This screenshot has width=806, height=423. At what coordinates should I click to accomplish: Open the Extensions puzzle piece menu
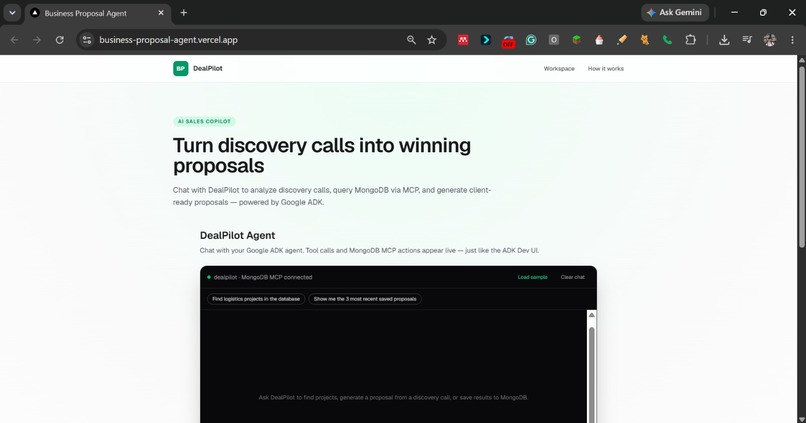pyautogui.click(x=690, y=40)
